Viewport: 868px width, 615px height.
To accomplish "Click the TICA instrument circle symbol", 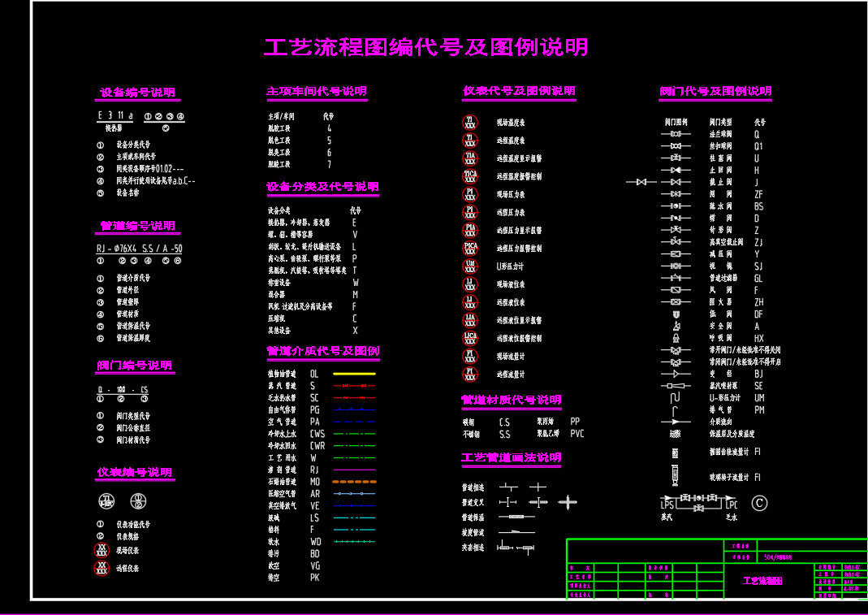I will [470, 177].
